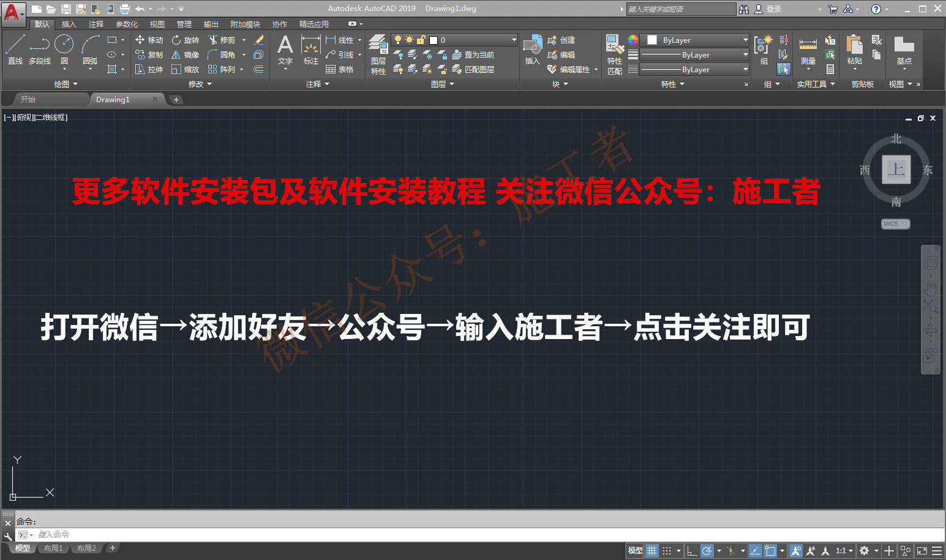Switch to the Parametric (参数化) ribbon tab
The image size is (946, 560).
point(127,24)
